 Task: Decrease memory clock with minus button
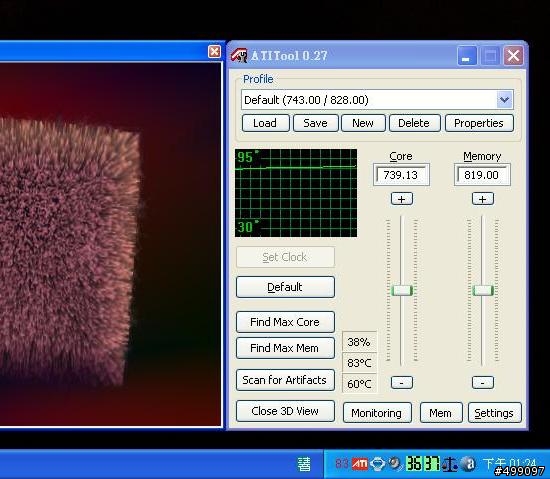pyautogui.click(x=483, y=382)
